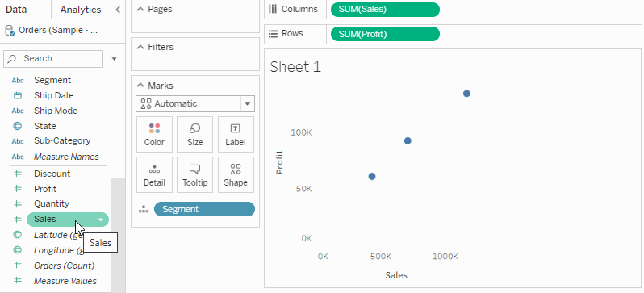The height and width of the screenshot is (293, 644).
Task: Select the Discount measure
Action: [x=52, y=174]
